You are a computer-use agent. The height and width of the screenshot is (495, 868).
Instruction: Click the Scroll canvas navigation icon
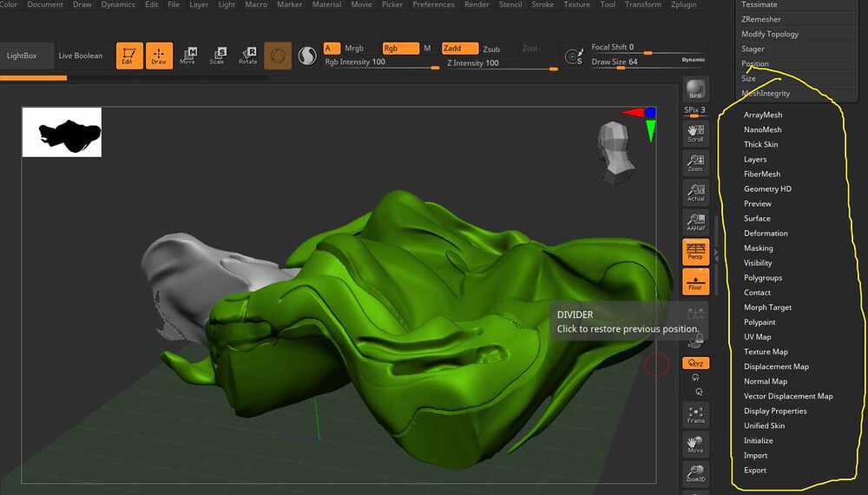(695, 133)
